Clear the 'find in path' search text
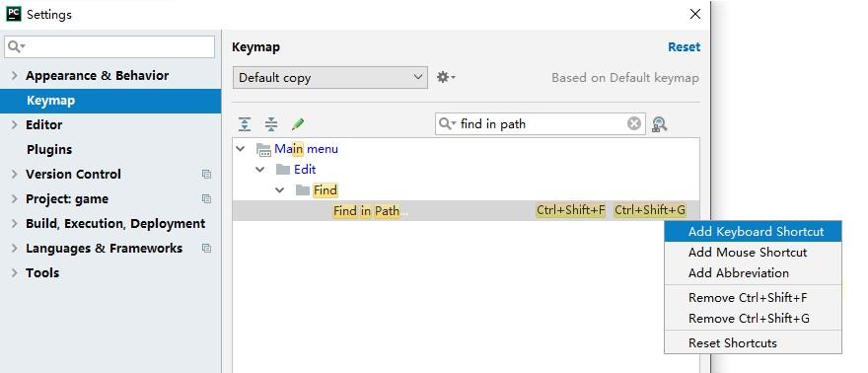The image size is (868, 373). coord(634,123)
